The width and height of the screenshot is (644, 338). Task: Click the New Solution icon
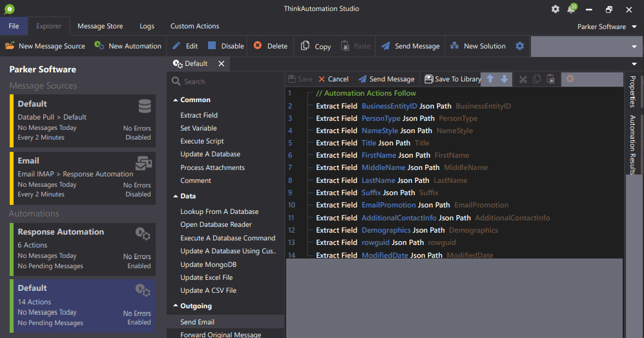pos(454,46)
